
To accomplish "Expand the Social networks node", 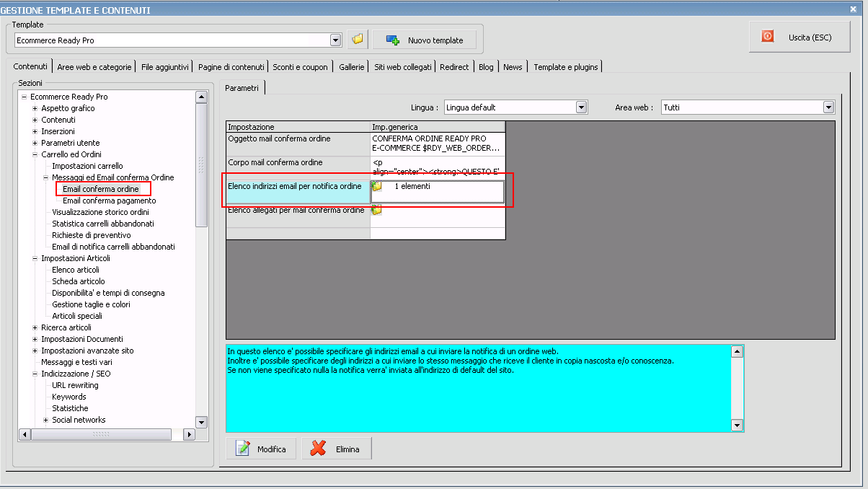I will pyautogui.click(x=45, y=420).
